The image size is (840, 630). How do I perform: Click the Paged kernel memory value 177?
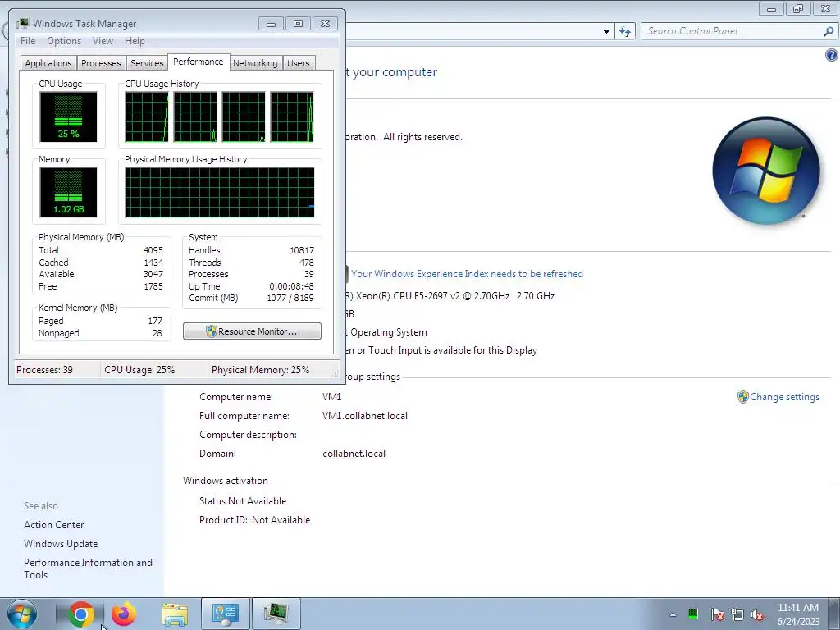155,321
